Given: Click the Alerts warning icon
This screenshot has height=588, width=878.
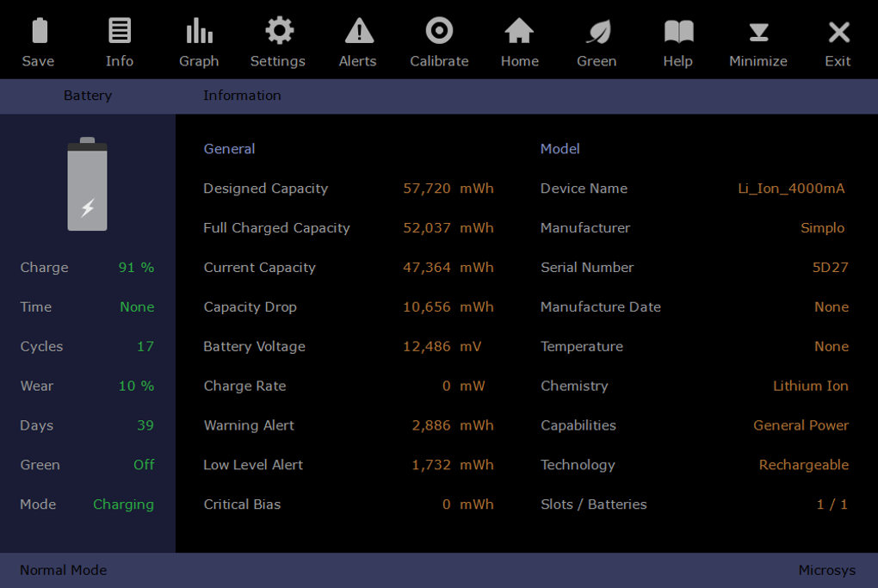Looking at the screenshot, I should [x=357, y=39].
